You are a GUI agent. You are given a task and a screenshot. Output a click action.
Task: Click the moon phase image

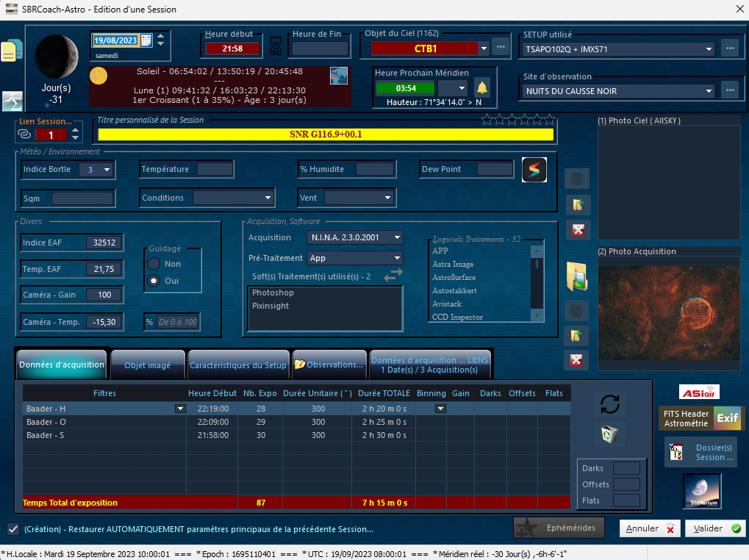[57, 57]
